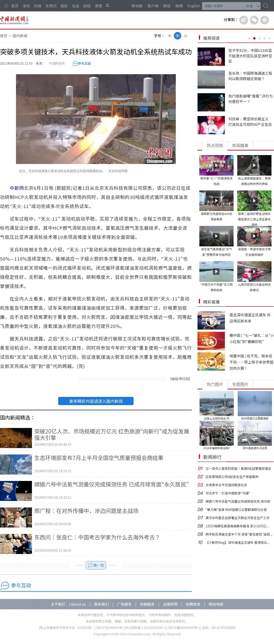Screen dimensions: 274x644
Task: Play the 到上海夜探猛兽区 video
Action: point(254,165)
